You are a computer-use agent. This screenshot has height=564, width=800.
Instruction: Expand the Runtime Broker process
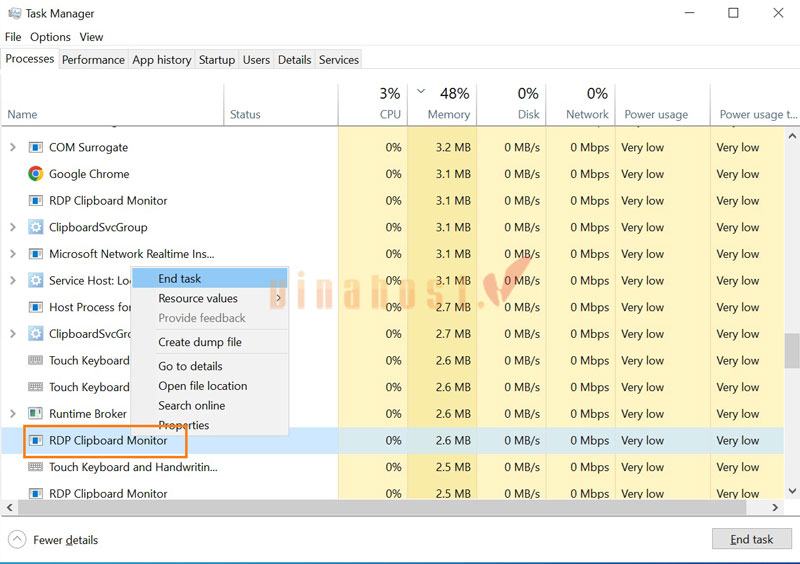click(x=13, y=413)
